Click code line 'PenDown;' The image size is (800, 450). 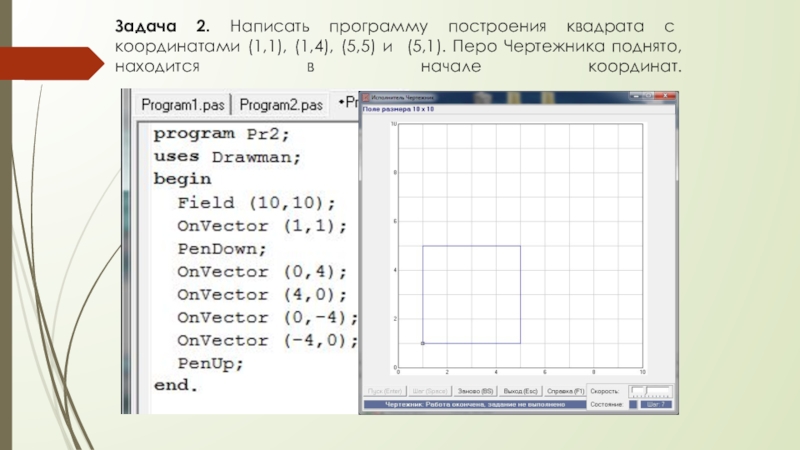pyautogui.click(x=222, y=249)
